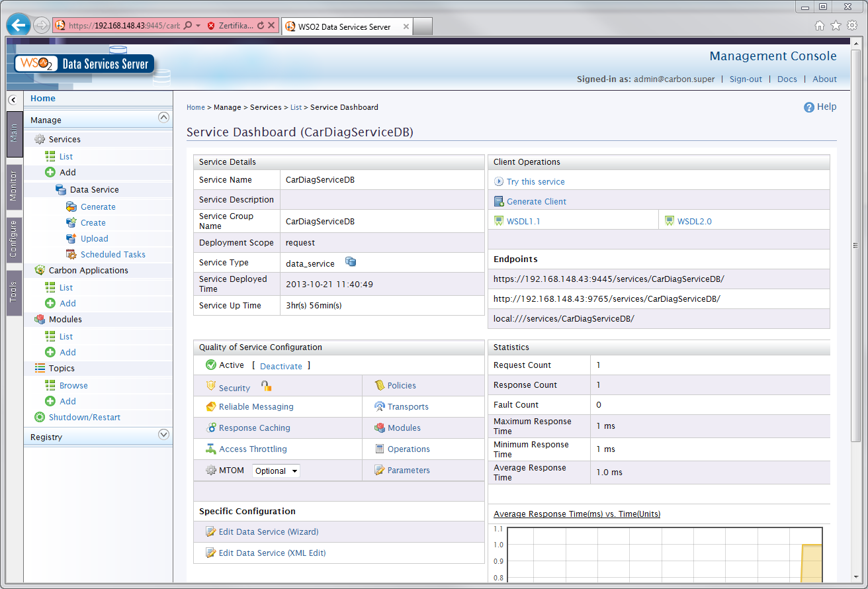Image resolution: width=868 pixels, height=589 pixels.
Task: Open the browser tools gear icon
Action: click(852, 26)
